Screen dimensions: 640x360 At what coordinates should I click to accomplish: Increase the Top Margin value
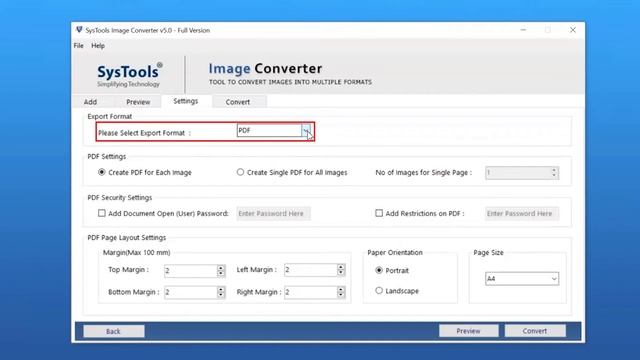(221, 268)
